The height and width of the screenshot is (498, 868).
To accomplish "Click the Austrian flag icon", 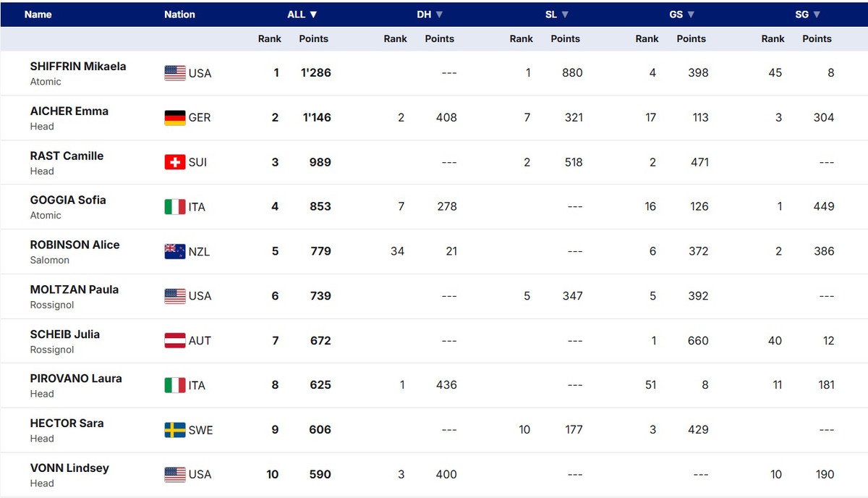I will 175,341.
